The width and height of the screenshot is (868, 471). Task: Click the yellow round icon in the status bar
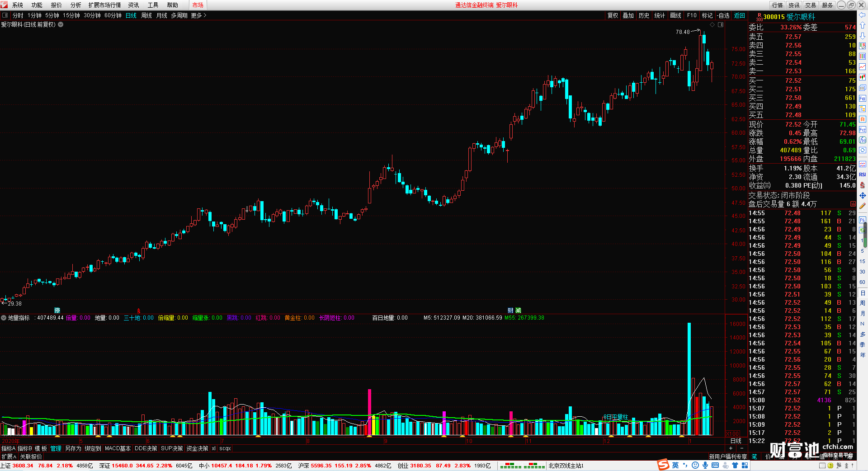[830, 466]
